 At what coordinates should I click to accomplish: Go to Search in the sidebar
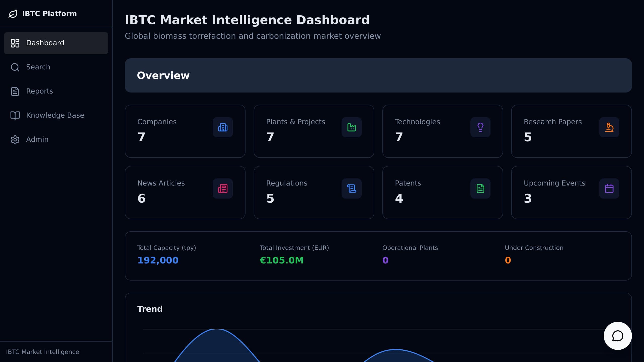click(56, 67)
